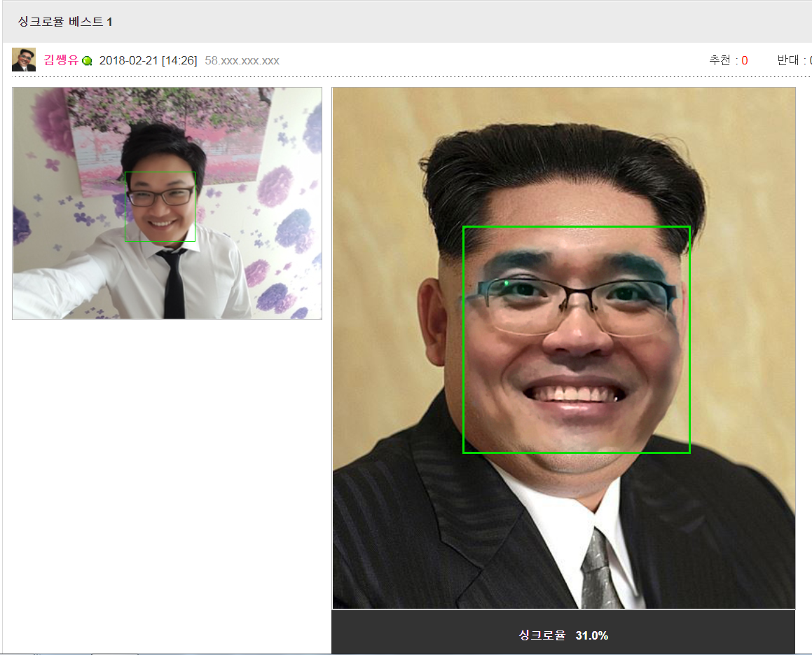Open the 김쌩유 username link
Viewport: 812px width, 655px height.
coord(61,60)
